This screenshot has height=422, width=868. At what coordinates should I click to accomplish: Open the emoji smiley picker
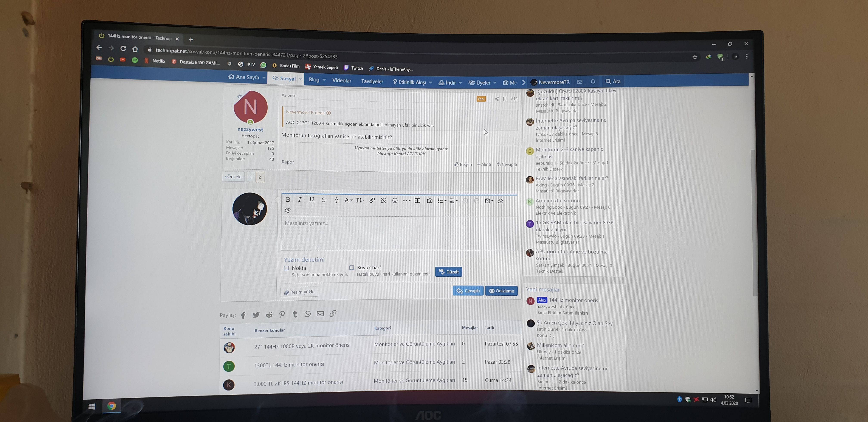tap(395, 200)
